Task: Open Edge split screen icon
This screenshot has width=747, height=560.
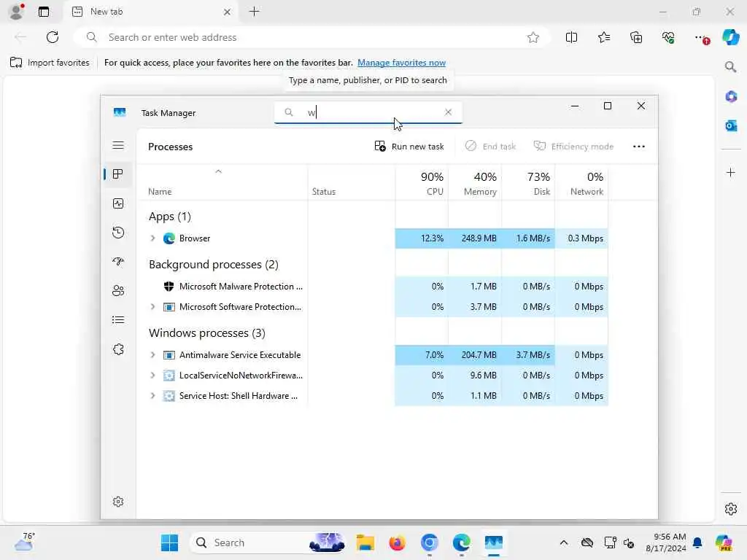Action: 571,37
